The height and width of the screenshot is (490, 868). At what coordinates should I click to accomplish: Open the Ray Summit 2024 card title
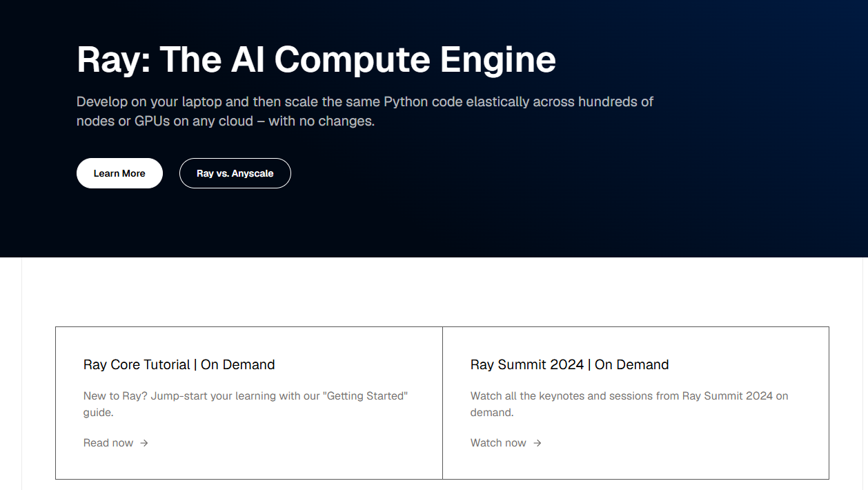[570, 364]
